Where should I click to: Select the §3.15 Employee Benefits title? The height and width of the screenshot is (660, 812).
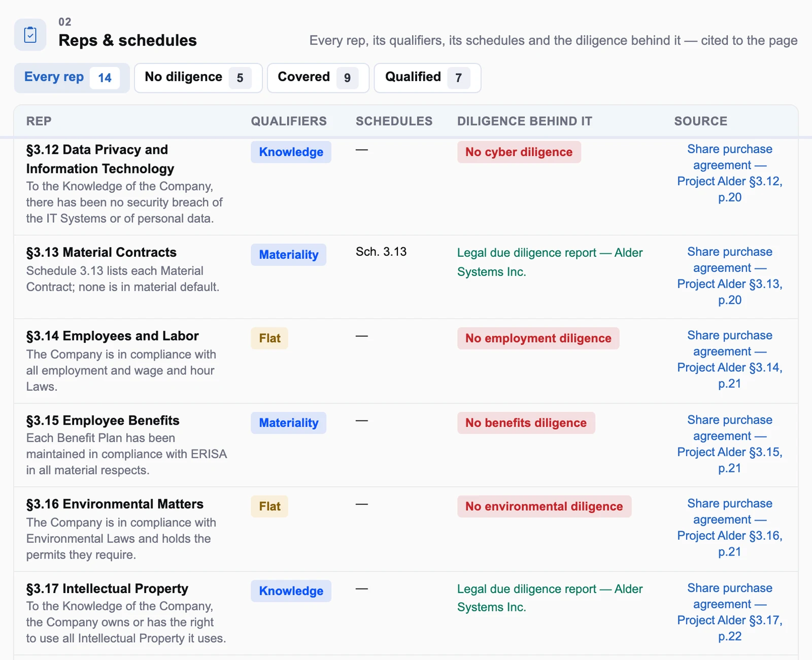[x=103, y=421]
